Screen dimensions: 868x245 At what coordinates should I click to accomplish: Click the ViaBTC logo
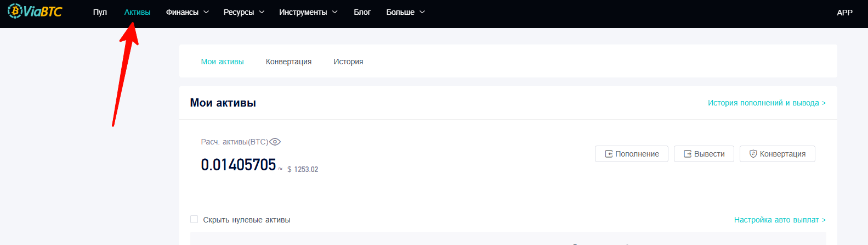coord(35,12)
